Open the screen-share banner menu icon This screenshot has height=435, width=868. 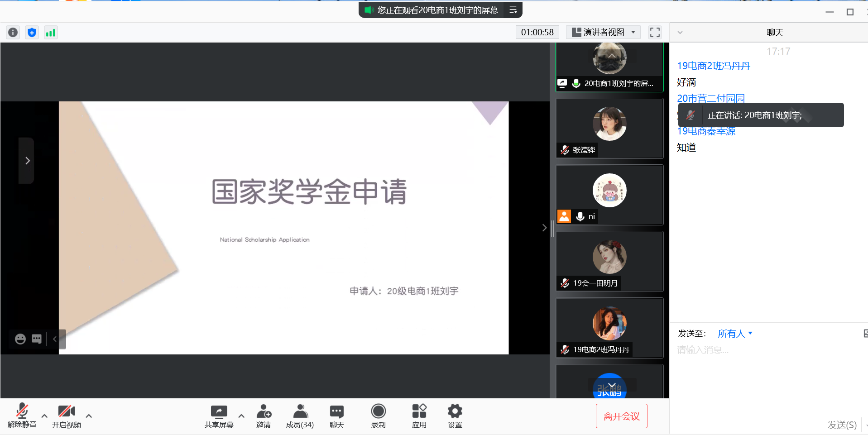click(513, 10)
